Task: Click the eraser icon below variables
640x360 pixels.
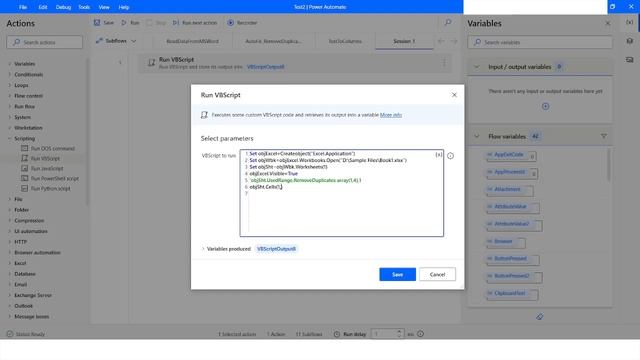Action: pyautogui.click(x=540, y=317)
